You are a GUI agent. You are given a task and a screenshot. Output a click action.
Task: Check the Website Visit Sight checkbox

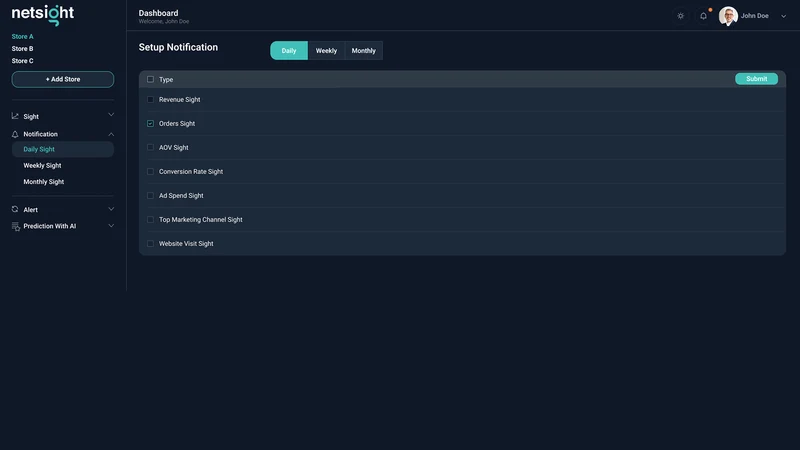click(x=151, y=243)
